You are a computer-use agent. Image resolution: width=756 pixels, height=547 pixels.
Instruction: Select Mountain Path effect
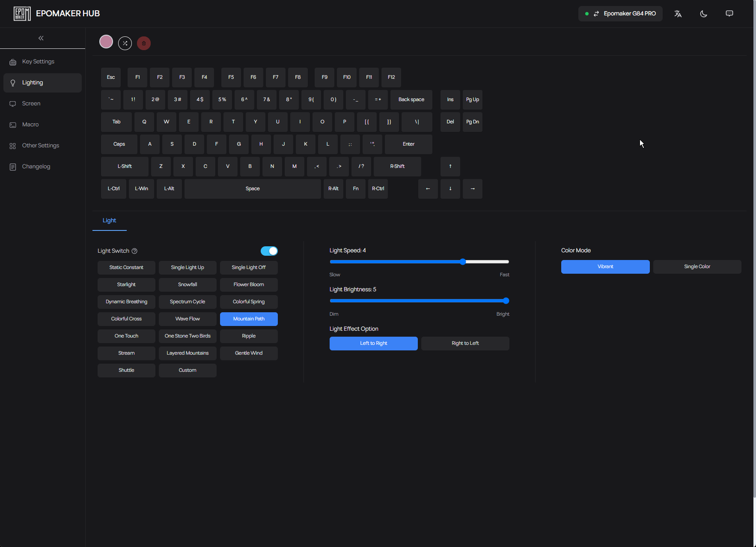(249, 319)
